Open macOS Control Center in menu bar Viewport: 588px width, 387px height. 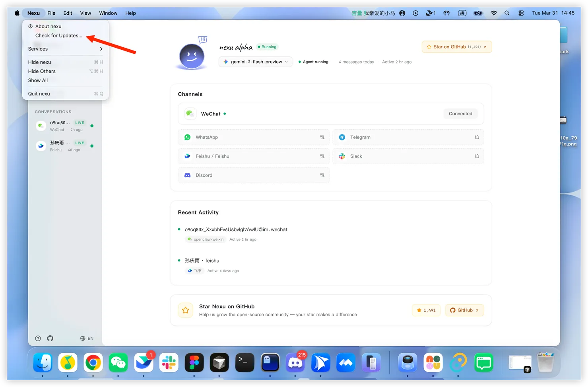coord(521,13)
